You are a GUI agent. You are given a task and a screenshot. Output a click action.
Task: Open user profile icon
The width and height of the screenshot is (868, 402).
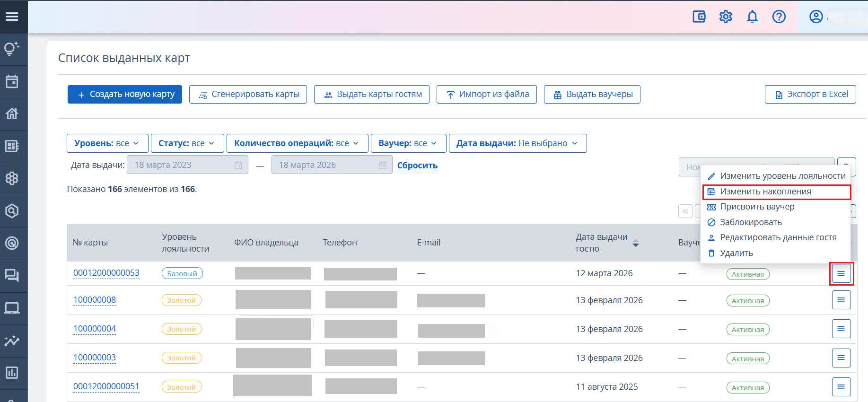tap(816, 17)
